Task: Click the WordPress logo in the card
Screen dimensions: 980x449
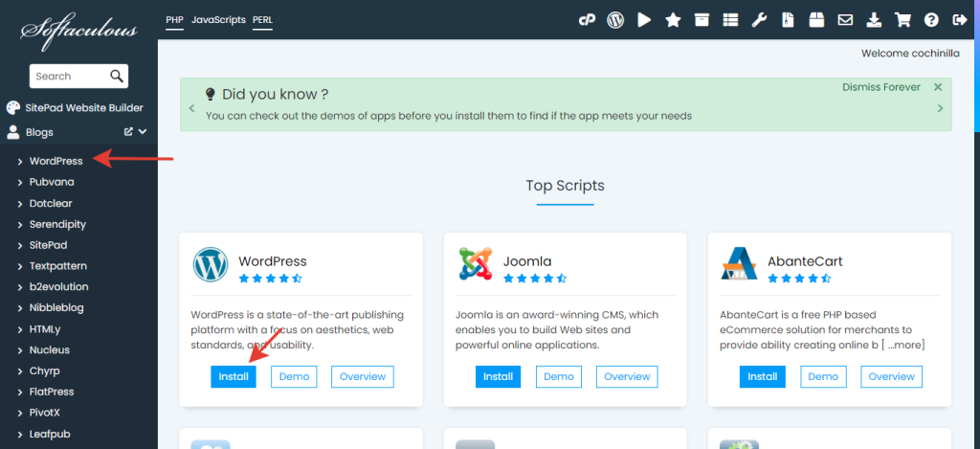Action: pyautogui.click(x=211, y=264)
